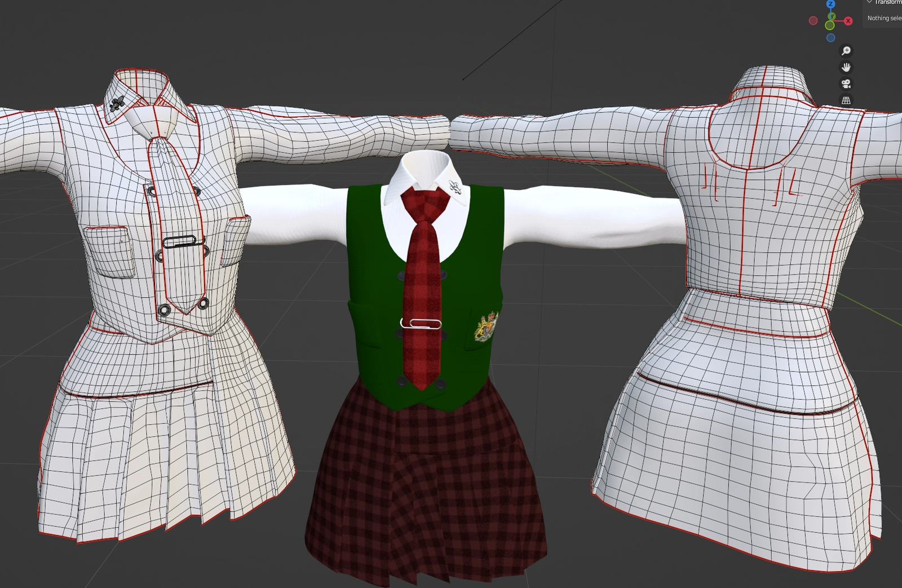Click the Z axis on the navigation gizmo

point(830,4)
